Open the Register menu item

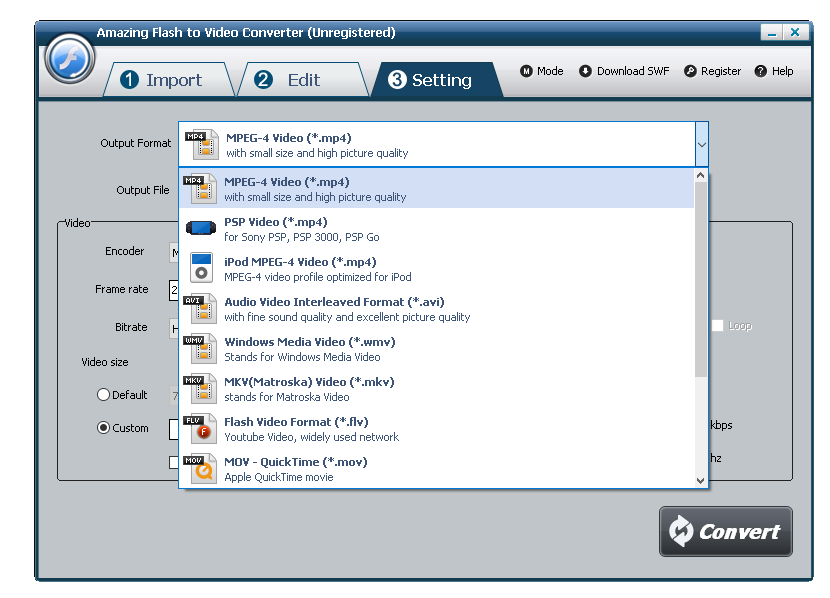tap(712, 71)
